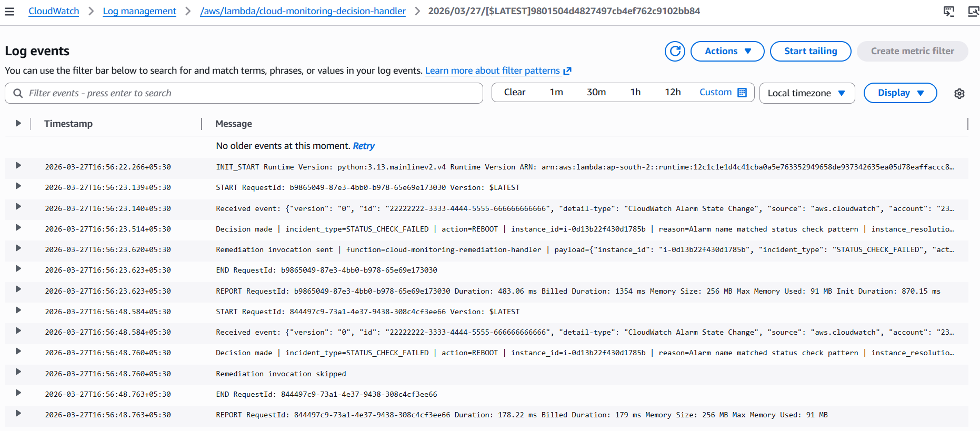Click the Remediation invocation sent message text
The width and height of the screenshot is (980, 431).
585,249
